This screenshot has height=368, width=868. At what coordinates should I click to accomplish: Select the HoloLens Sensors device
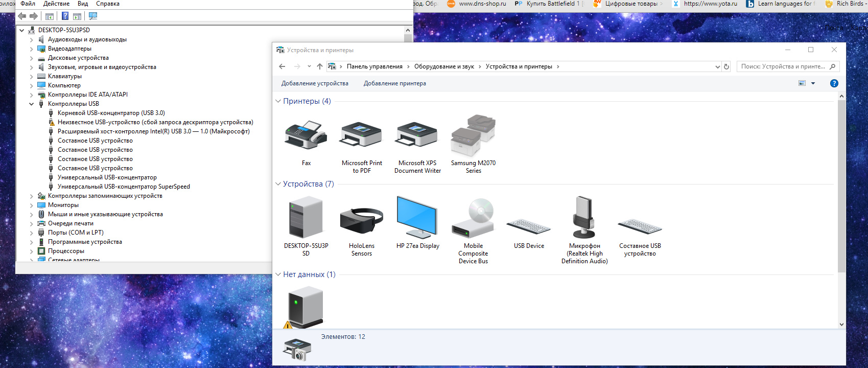pyautogui.click(x=361, y=221)
